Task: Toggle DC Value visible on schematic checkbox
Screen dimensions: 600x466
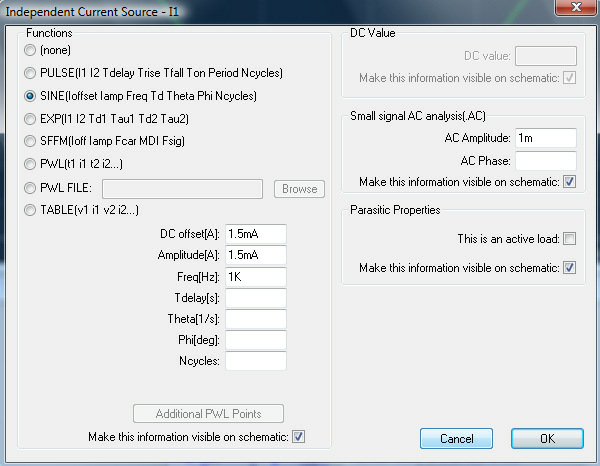Action: (569, 78)
